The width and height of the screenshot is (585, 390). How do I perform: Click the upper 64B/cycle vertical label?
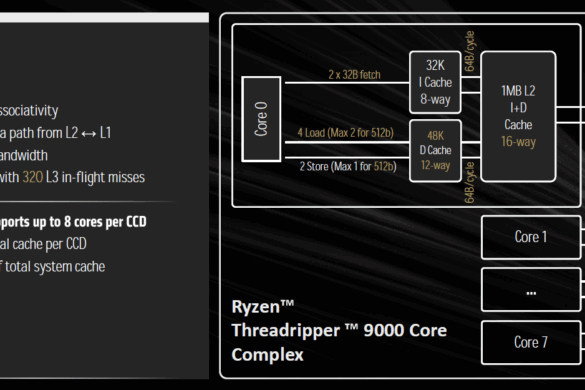pyautogui.click(x=469, y=51)
